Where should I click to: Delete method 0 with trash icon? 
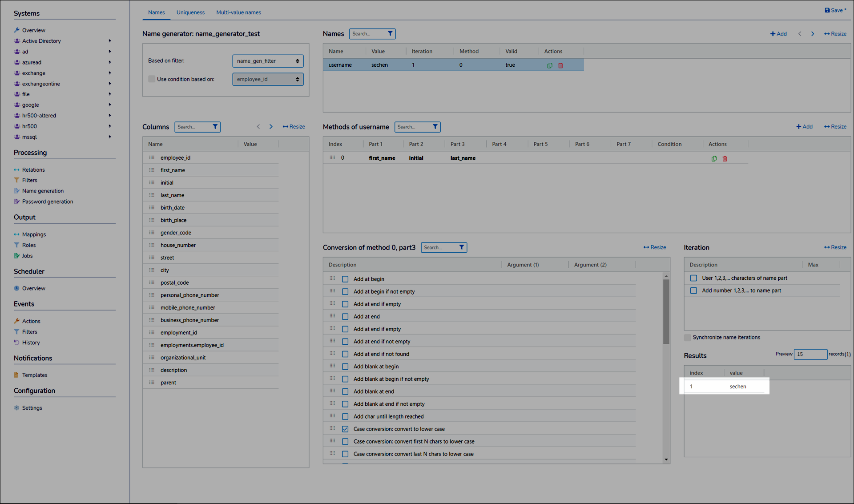(725, 158)
